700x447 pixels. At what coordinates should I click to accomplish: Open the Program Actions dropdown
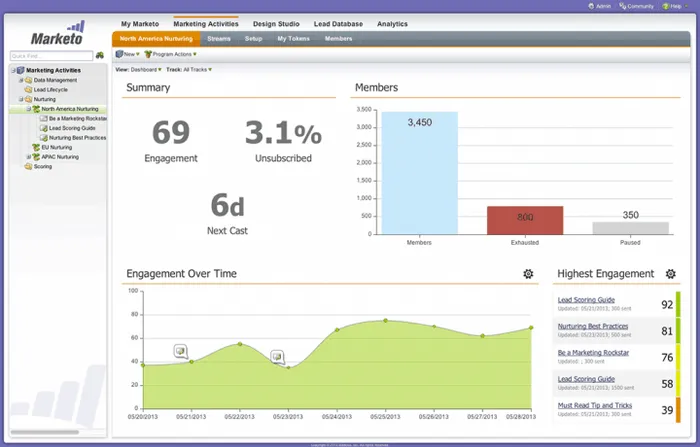pos(172,54)
